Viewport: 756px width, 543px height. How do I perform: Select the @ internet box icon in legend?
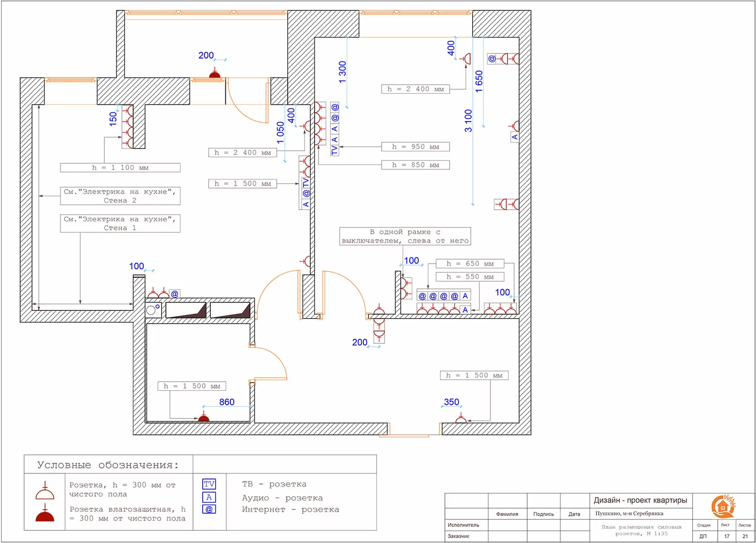click(x=209, y=509)
